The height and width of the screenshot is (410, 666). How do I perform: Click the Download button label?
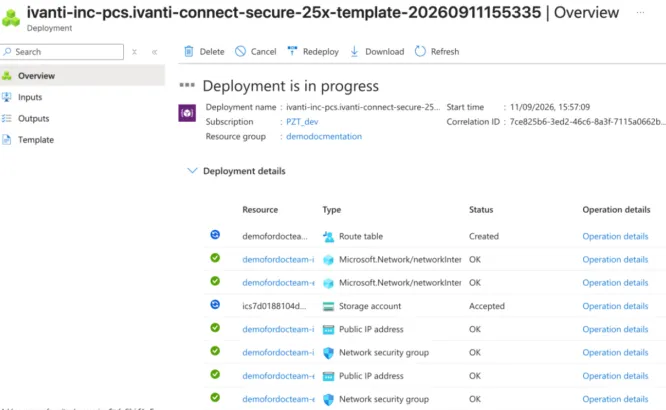pyautogui.click(x=384, y=51)
